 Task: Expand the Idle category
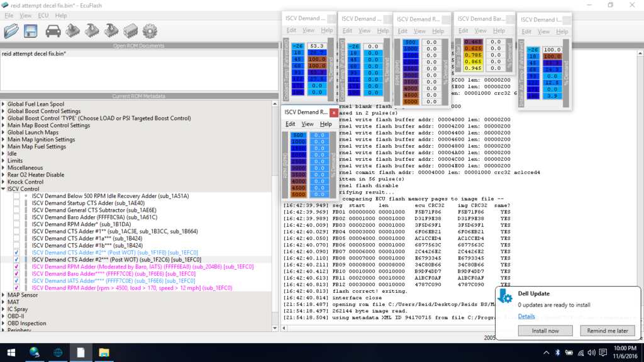3,153
